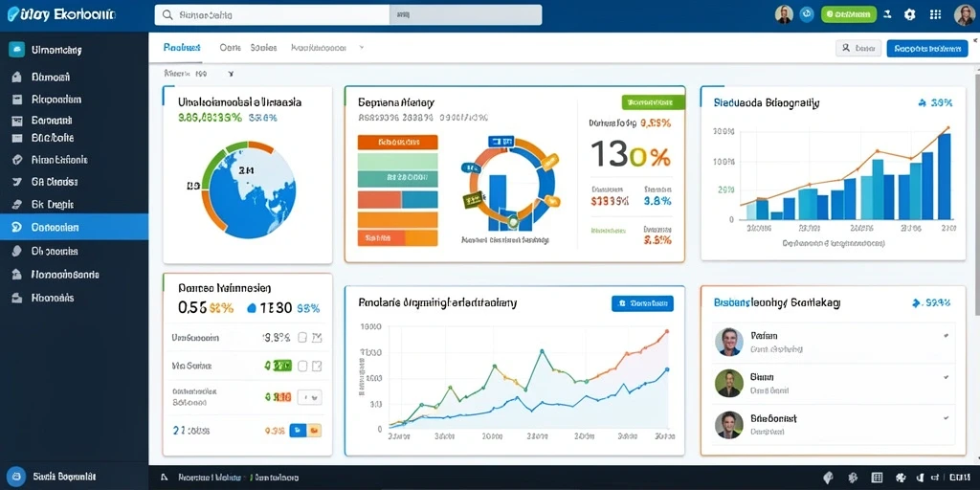Screen dimensions: 980x490
Task: Click the green pill button in header
Action: pyautogui.click(x=848, y=14)
